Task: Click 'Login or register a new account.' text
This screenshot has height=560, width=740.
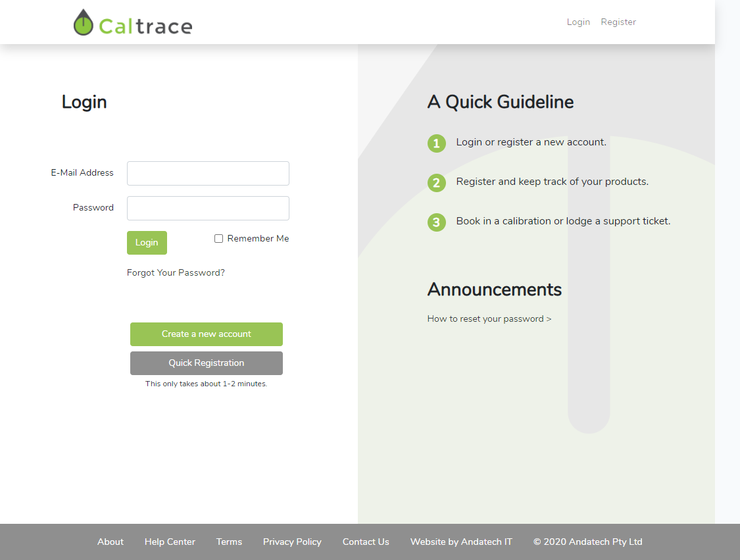Action: point(531,142)
